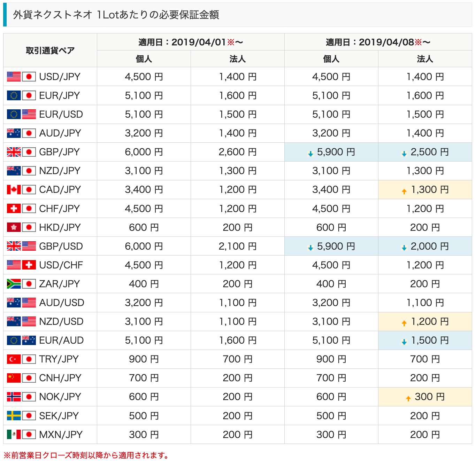Image resolution: width=476 pixels, height=461 pixels.
Task: Select the Swedish flag in the SEK/JPY row
Action: pyautogui.click(x=14, y=416)
